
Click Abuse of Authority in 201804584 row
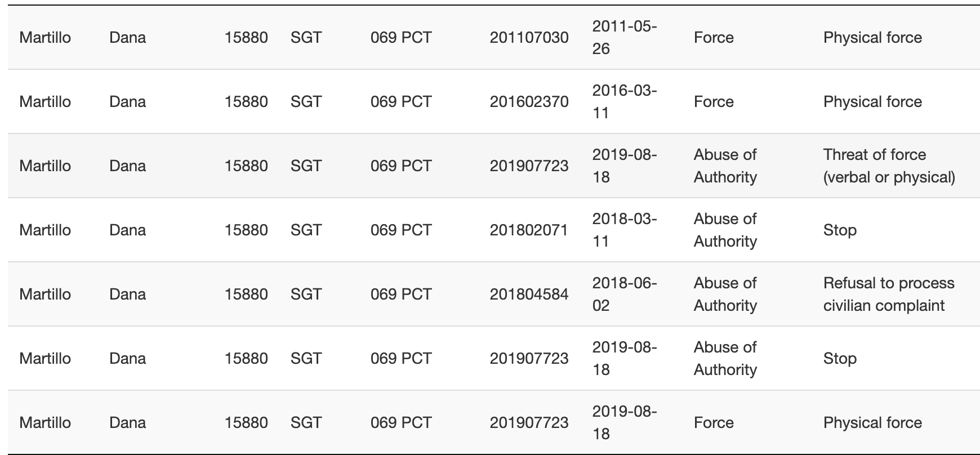(725, 294)
